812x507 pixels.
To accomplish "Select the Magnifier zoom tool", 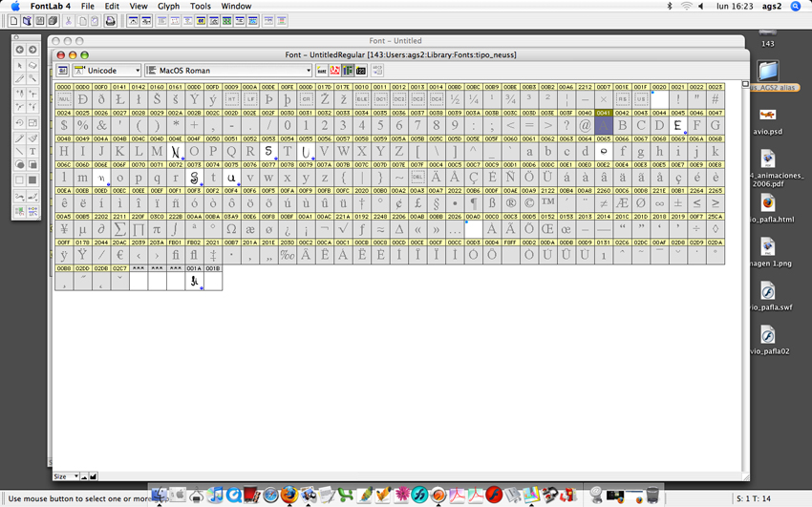I will [32, 78].
